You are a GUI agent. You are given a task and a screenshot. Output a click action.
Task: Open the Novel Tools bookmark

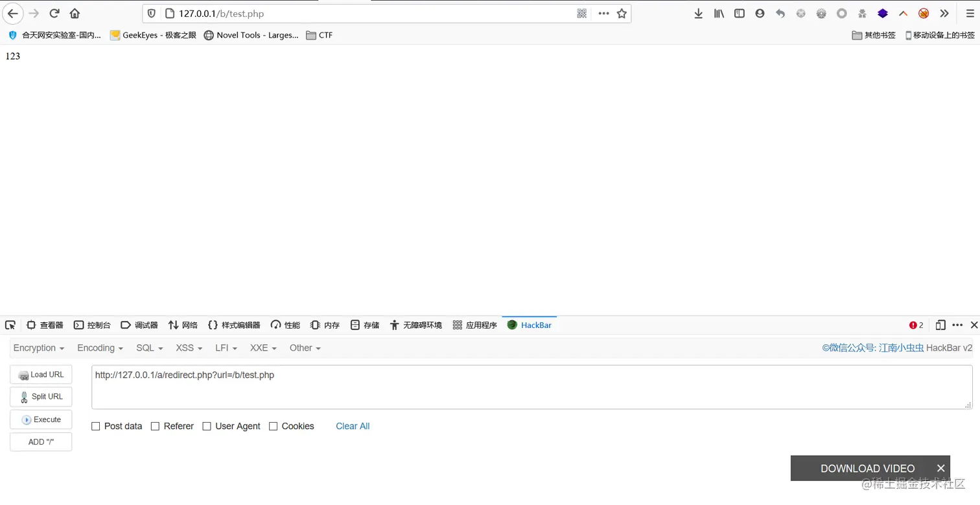click(251, 35)
